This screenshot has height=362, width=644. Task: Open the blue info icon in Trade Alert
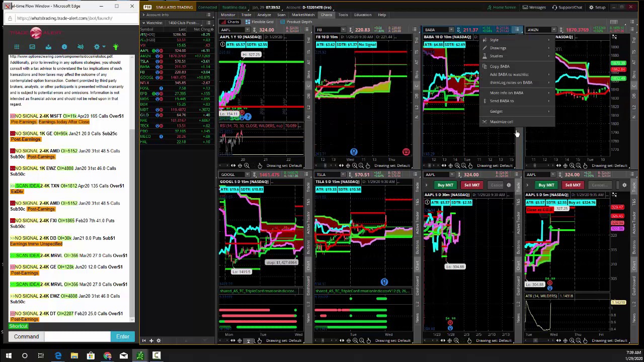[x=64, y=47]
